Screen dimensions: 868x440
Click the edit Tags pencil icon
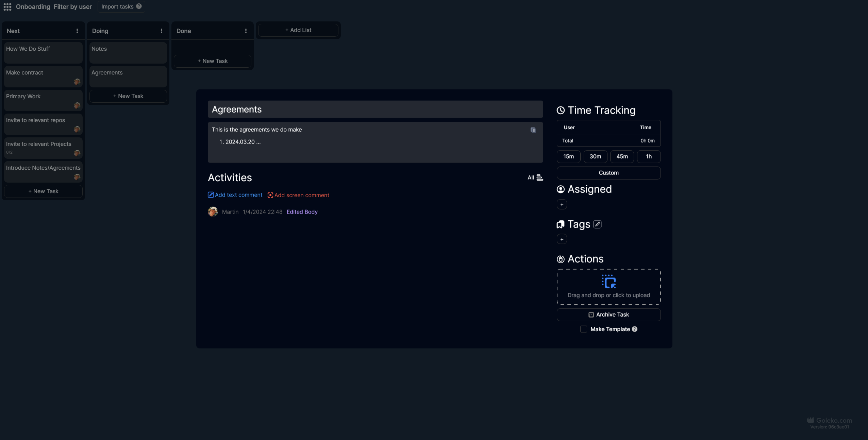(x=597, y=224)
